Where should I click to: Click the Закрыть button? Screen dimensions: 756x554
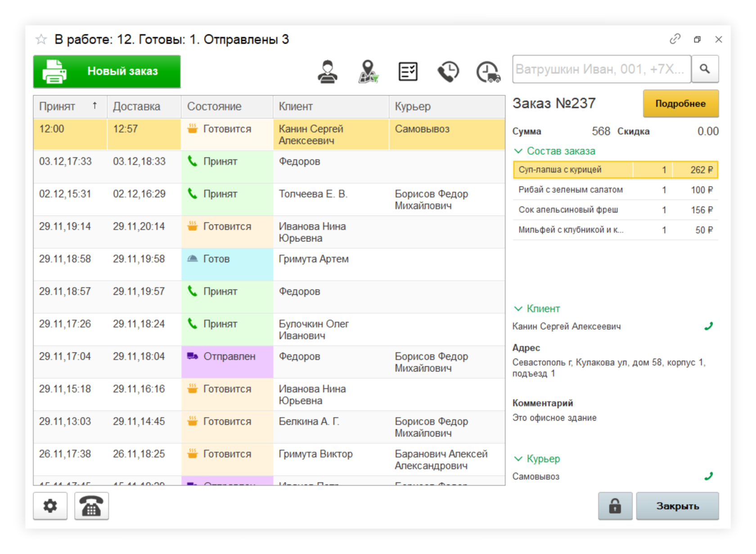click(677, 506)
